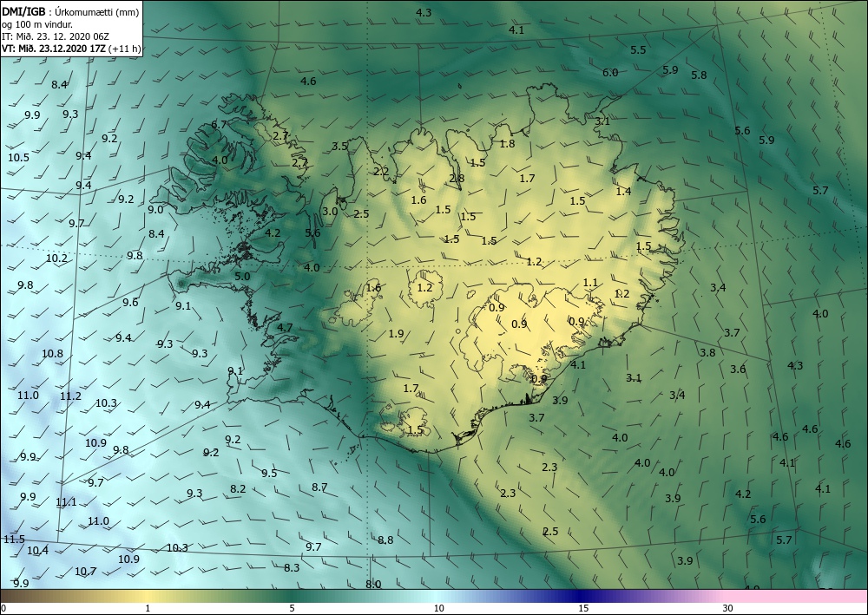Click the map value '8.7'
This screenshot has width=868, height=615.
coord(319,487)
